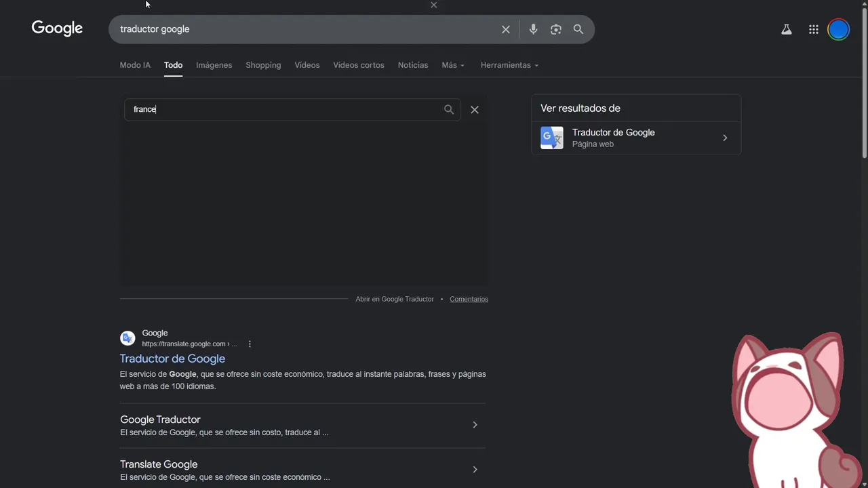868x488 pixels.
Task: Open search by image (Lens) icon
Action: 556,29
